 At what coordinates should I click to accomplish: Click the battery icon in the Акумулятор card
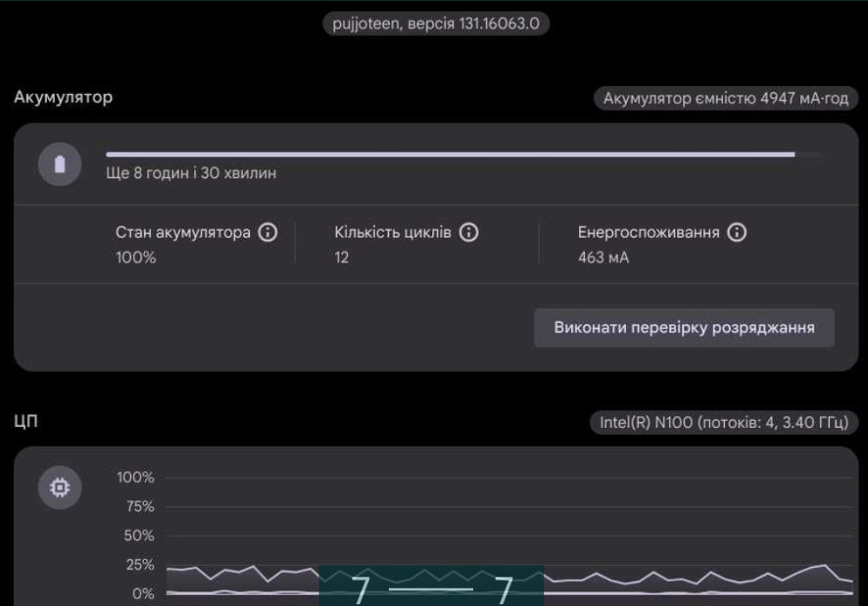(x=60, y=164)
